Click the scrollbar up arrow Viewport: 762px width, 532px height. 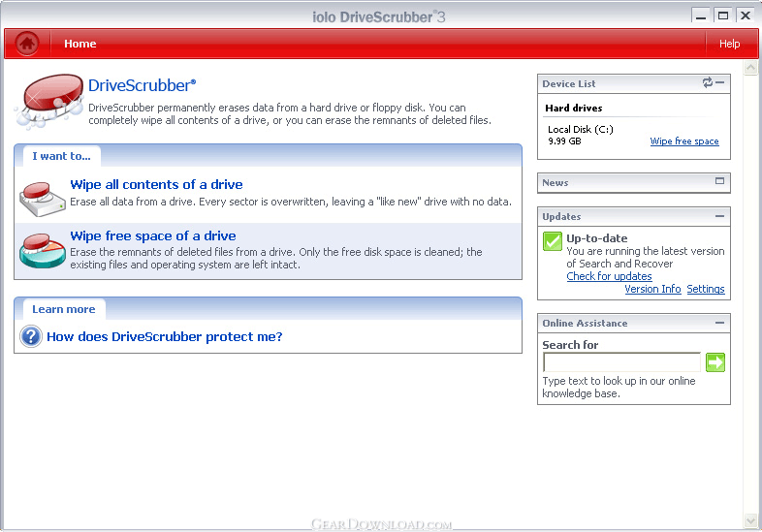pos(750,68)
